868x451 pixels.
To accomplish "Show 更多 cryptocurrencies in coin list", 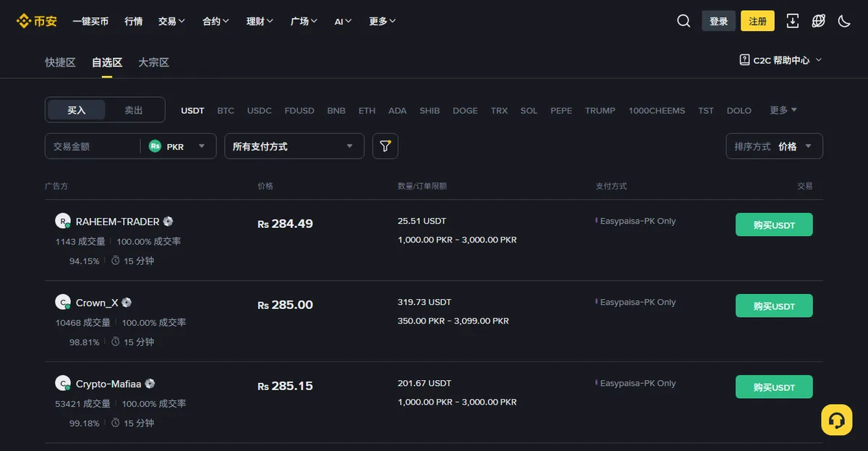I will [783, 110].
